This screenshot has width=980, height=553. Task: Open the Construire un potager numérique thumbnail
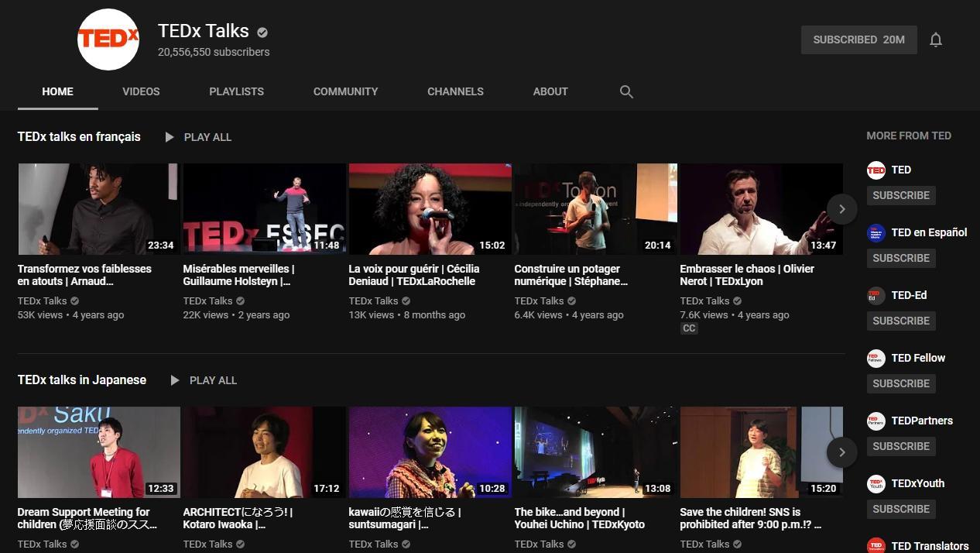click(x=596, y=209)
